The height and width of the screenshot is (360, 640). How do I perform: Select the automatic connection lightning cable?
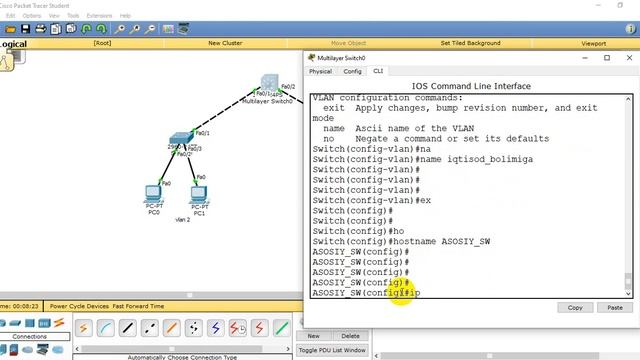[84, 328]
